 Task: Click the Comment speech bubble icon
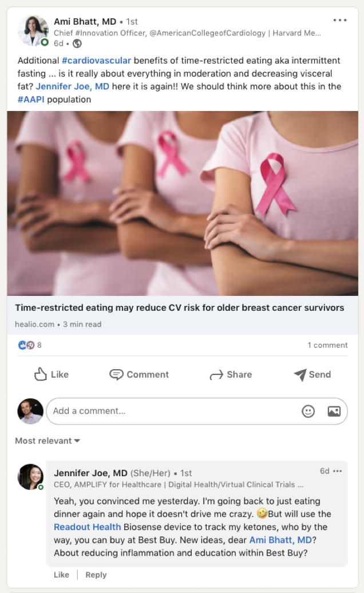(116, 374)
